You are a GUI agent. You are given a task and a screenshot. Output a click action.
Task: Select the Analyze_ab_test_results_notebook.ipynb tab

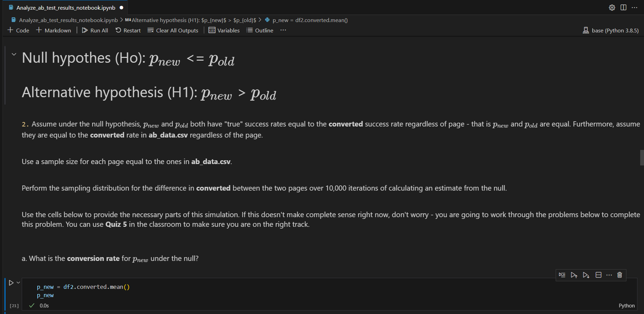[66, 8]
